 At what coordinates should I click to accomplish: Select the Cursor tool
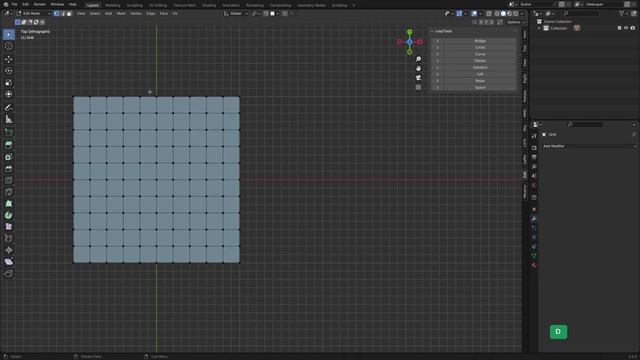tap(9, 46)
